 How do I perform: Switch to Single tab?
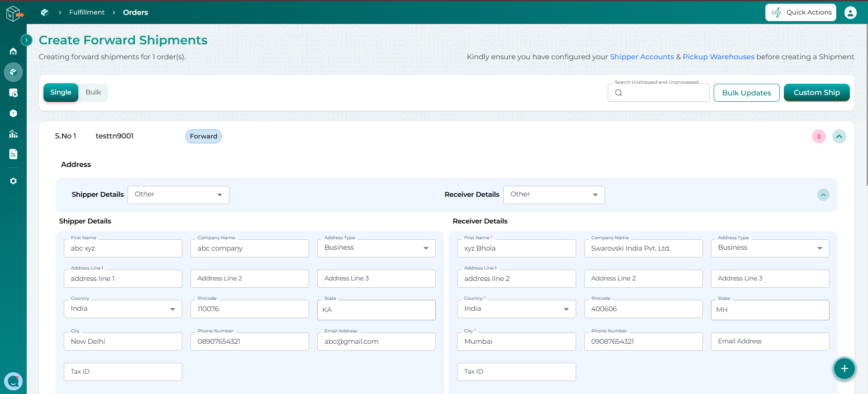pos(61,92)
